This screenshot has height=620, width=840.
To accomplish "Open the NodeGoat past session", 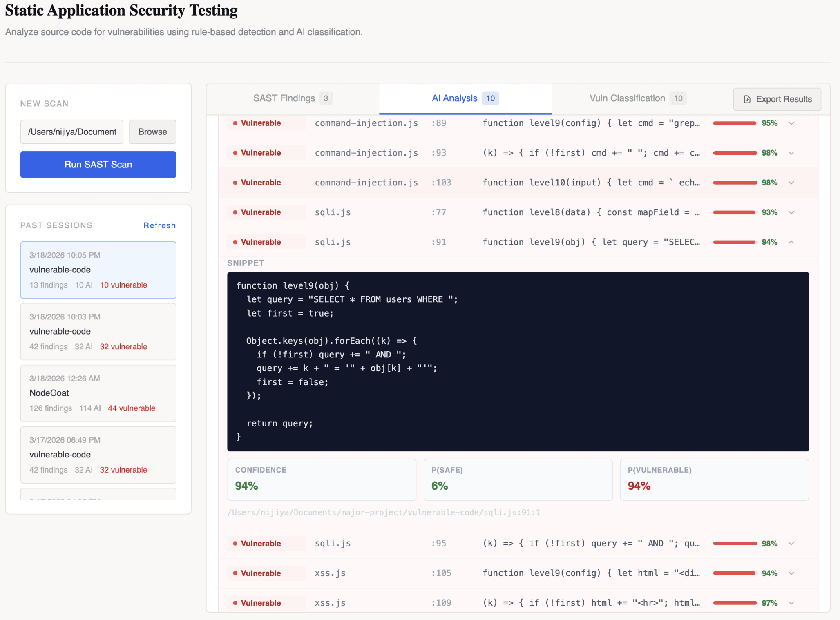I will [98, 393].
